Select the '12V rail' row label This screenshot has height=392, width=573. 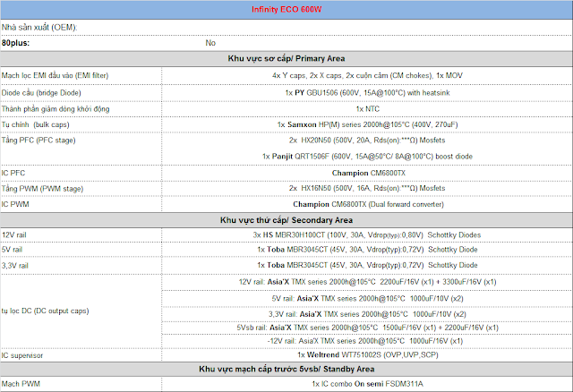coord(14,234)
